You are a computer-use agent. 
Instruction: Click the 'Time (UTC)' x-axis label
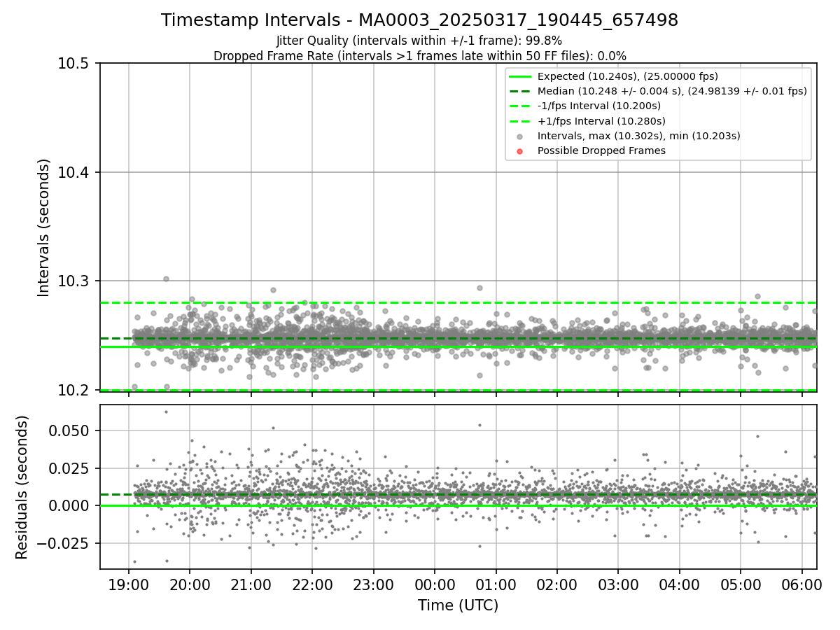click(458, 605)
